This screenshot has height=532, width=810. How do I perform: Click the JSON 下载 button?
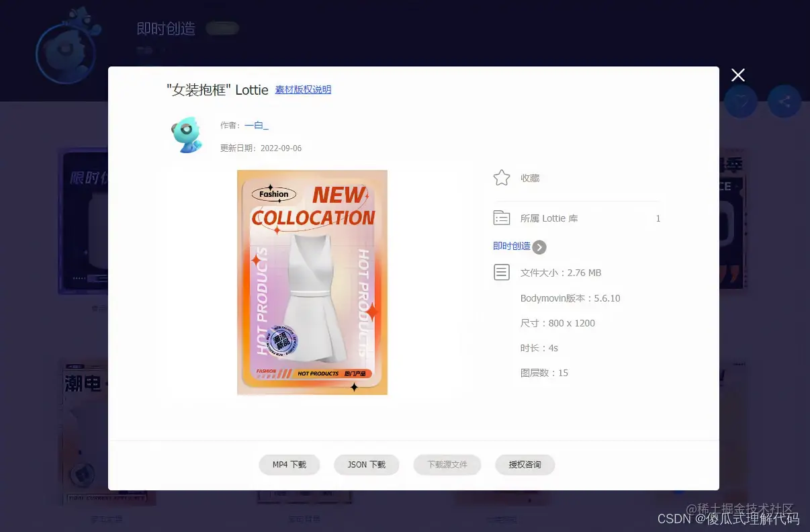tap(367, 465)
